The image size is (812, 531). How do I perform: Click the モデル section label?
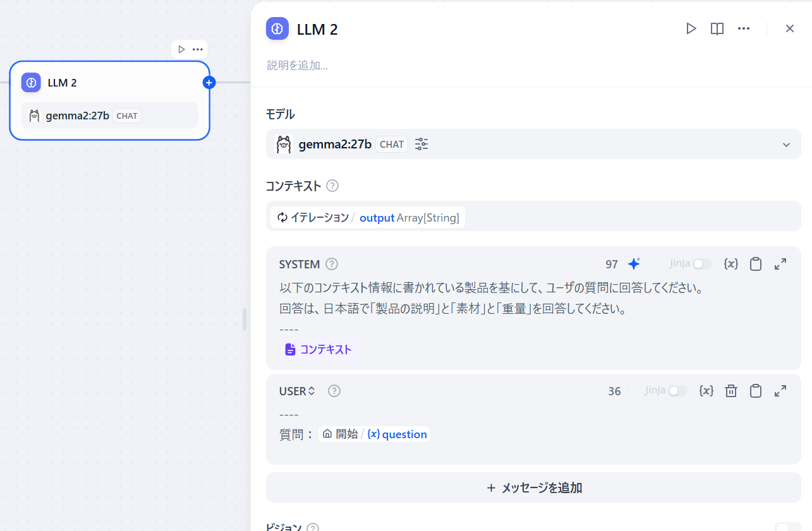click(x=281, y=114)
